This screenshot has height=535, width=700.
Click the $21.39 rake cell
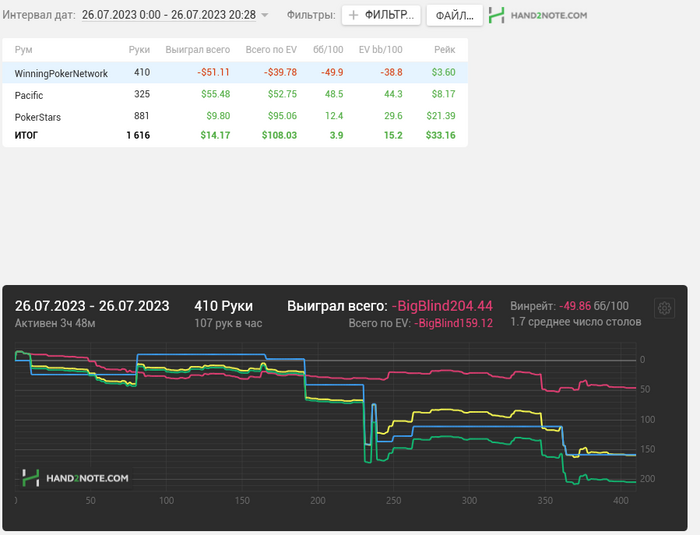point(441,116)
